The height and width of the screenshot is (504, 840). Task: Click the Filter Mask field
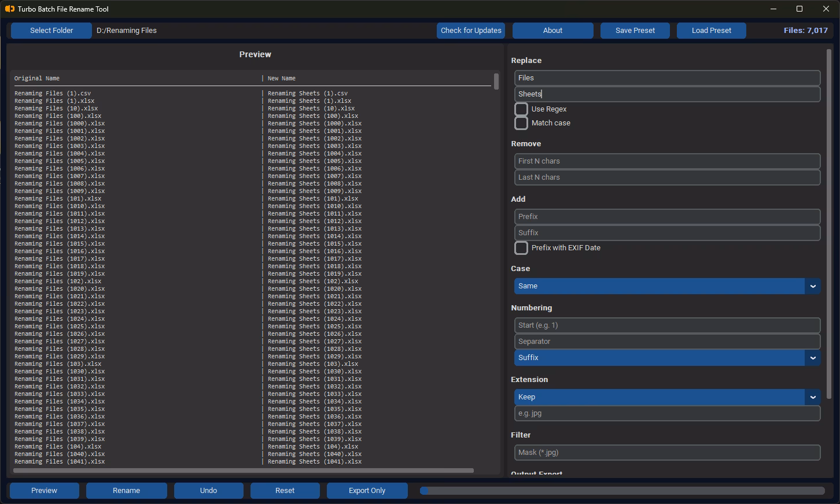point(667,453)
